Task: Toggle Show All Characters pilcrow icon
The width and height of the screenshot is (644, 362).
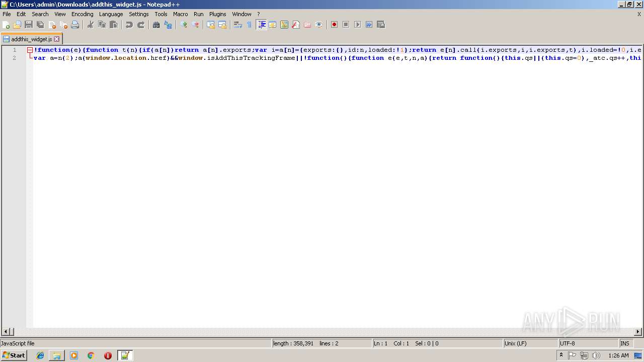Action: (x=250, y=25)
